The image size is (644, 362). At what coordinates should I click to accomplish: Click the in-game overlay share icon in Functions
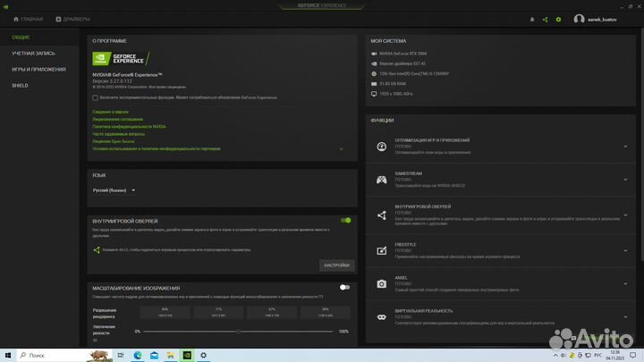point(382,215)
